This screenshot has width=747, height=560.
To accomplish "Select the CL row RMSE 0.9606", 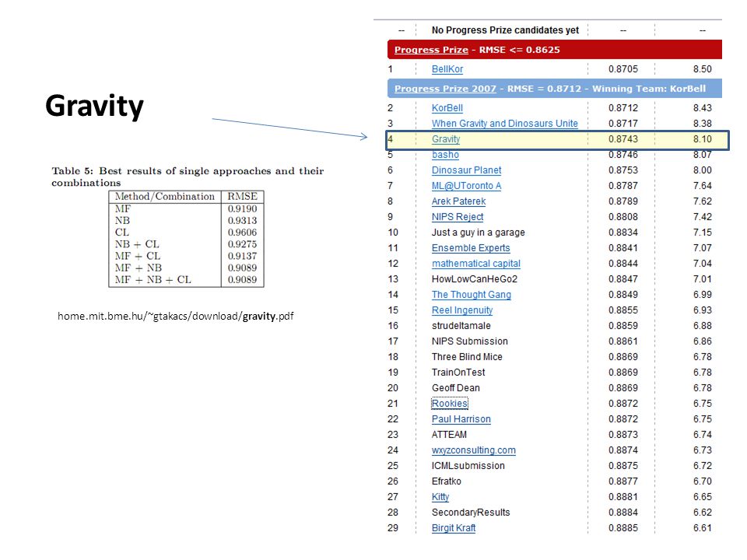I will (x=243, y=233).
